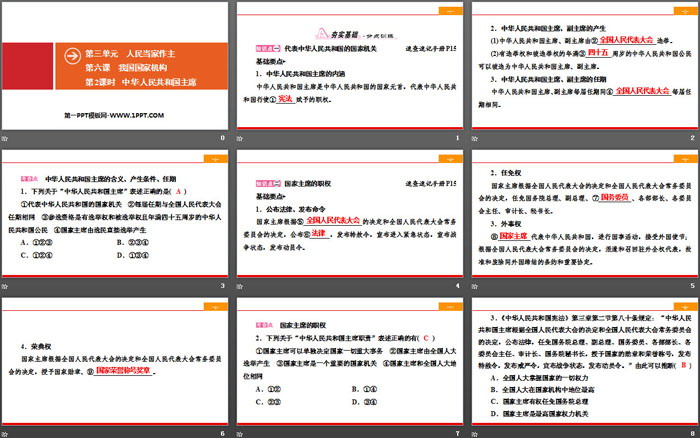Click the slide number label 4
The image size is (700, 438).
point(456,286)
